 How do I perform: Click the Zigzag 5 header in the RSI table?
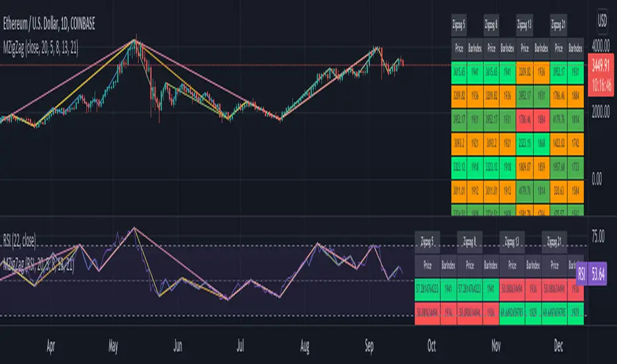point(428,242)
